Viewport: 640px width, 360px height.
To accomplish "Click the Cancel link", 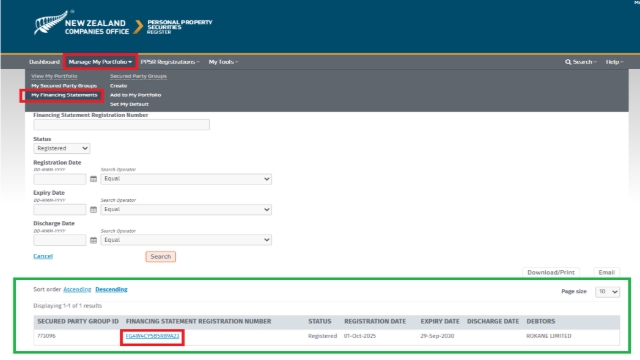I will coord(43,256).
